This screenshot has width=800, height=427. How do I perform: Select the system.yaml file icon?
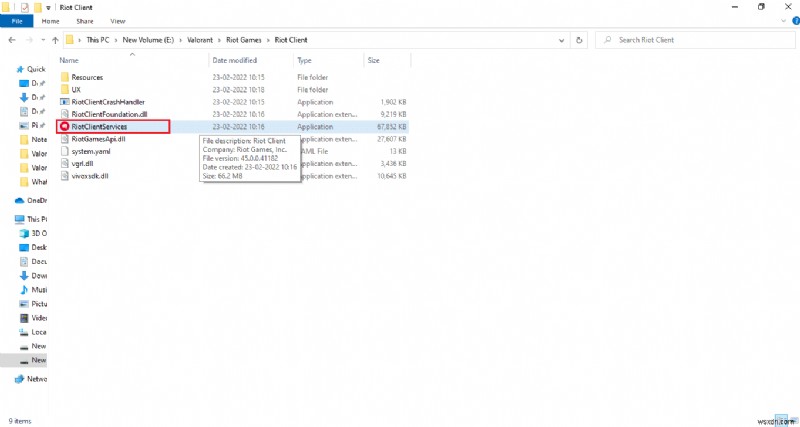[x=64, y=151]
